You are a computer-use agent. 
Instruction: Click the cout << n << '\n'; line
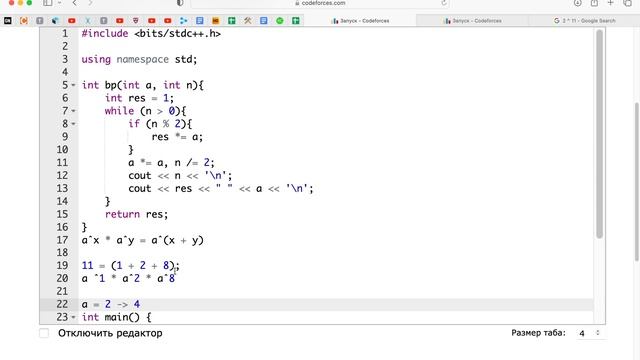coord(180,176)
